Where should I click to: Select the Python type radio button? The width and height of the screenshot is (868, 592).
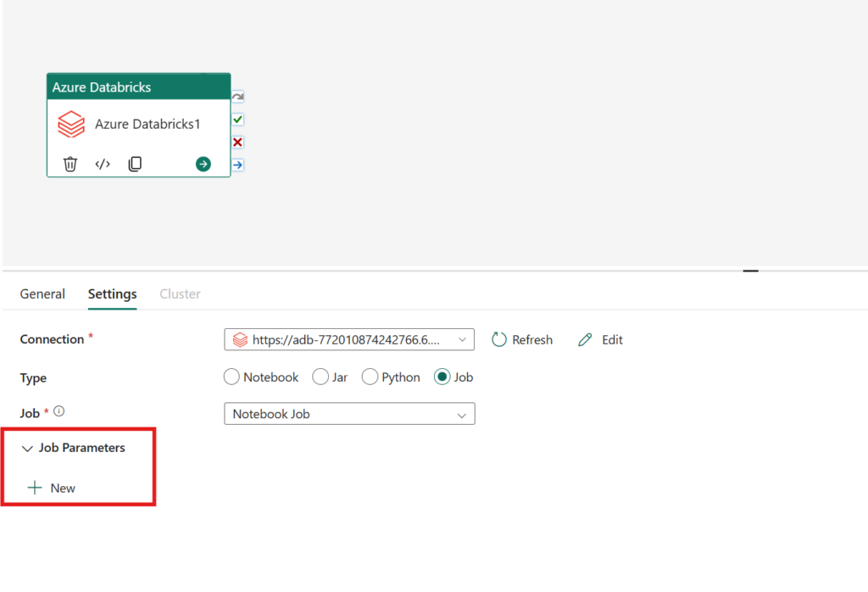tap(370, 377)
